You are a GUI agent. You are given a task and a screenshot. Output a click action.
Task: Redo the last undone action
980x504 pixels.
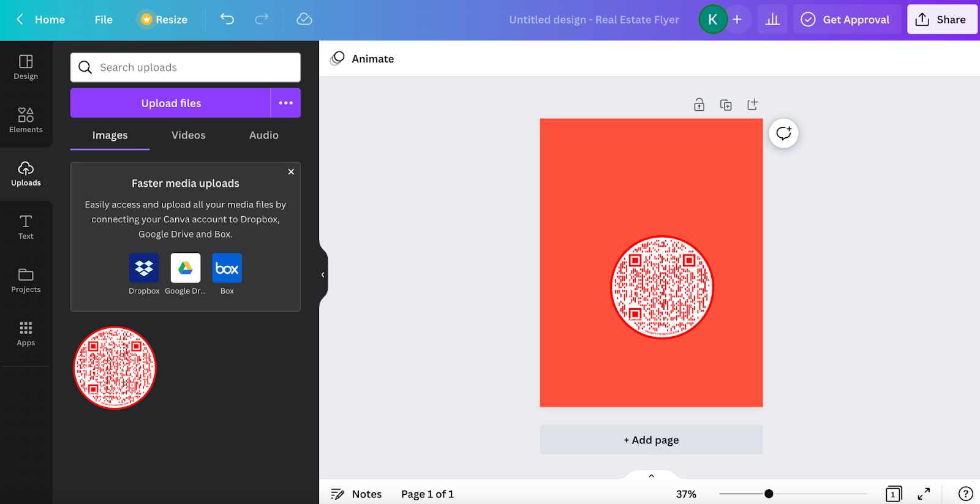point(262,20)
